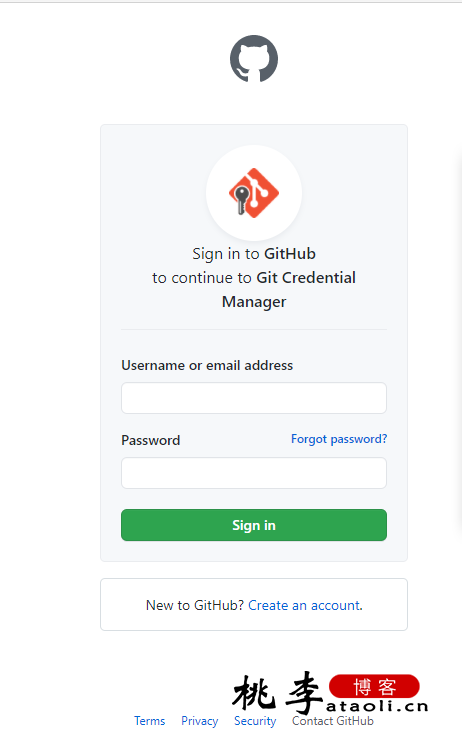Click the GitHub Octocat logo
The width and height of the screenshot is (462, 753).
pos(254,59)
